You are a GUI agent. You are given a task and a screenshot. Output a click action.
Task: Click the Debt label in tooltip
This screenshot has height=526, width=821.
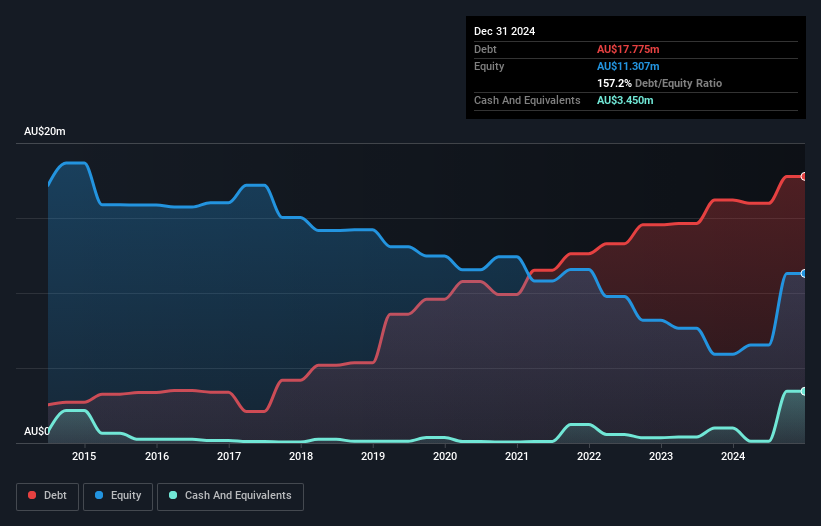pos(485,49)
